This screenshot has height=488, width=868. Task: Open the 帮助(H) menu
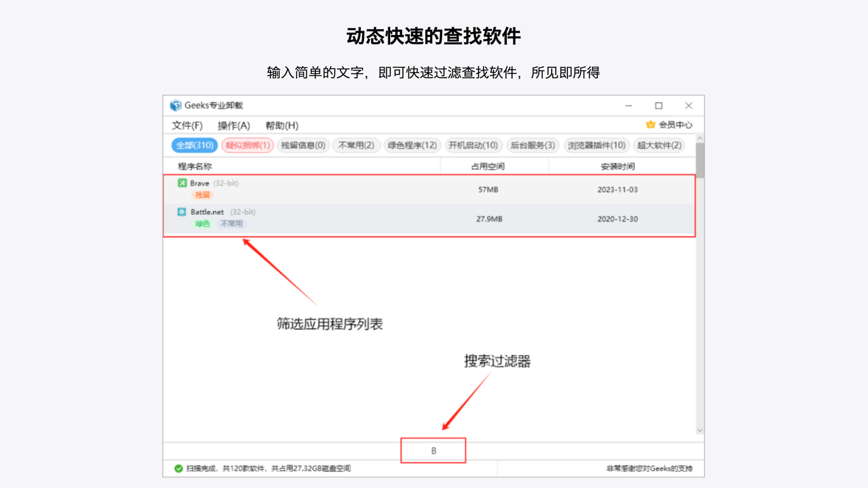coord(281,125)
